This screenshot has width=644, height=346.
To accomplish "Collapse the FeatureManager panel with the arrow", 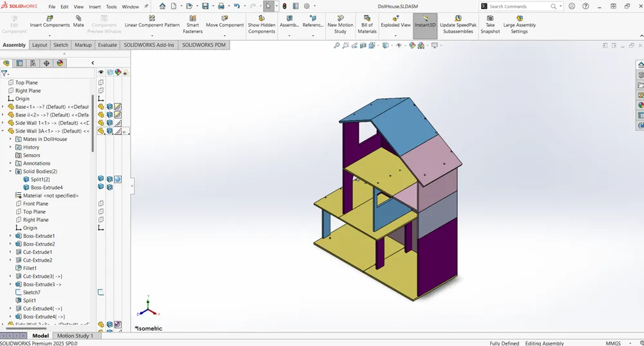I will (93, 63).
